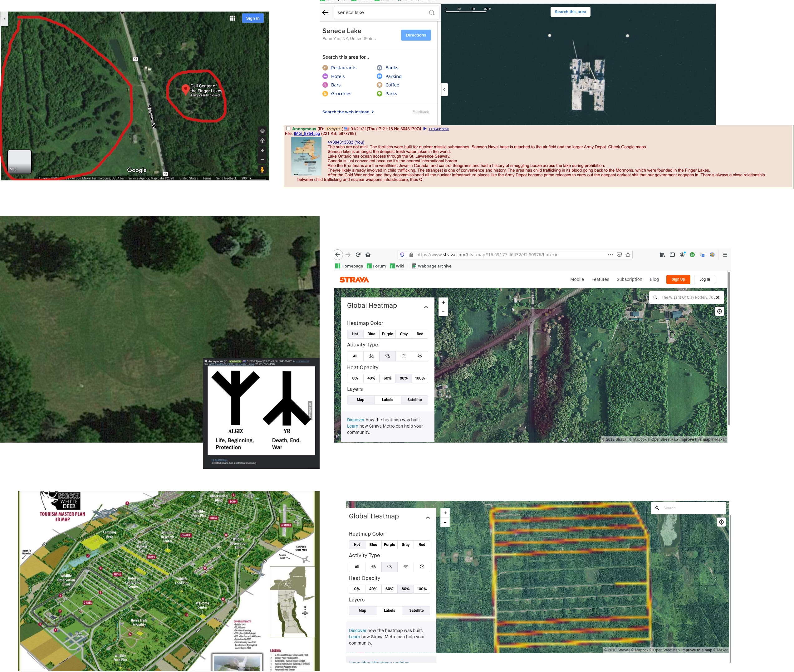This screenshot has width=794, height=672.
Task: Click the magnifier icon in seneca lake search
Action: point(432,12)
